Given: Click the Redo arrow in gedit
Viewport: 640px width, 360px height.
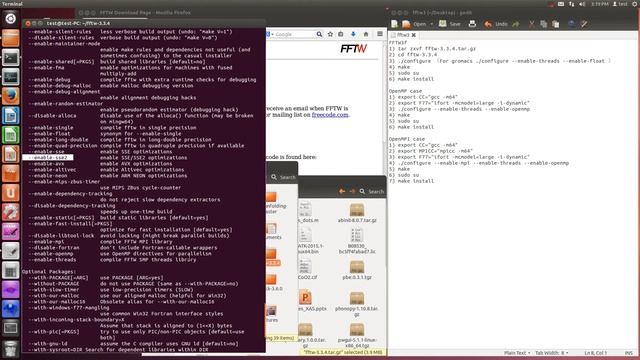Looking at the screenshot, I should click(516, 24).
